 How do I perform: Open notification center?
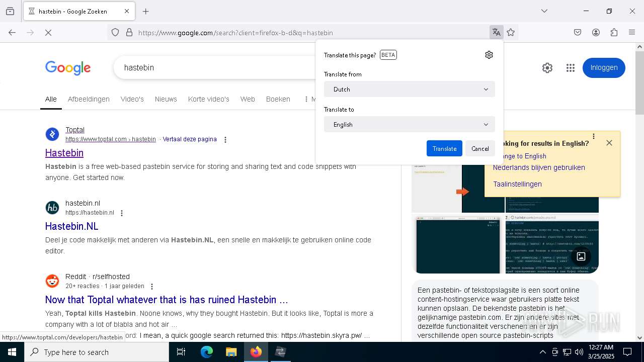coord(627,352)
